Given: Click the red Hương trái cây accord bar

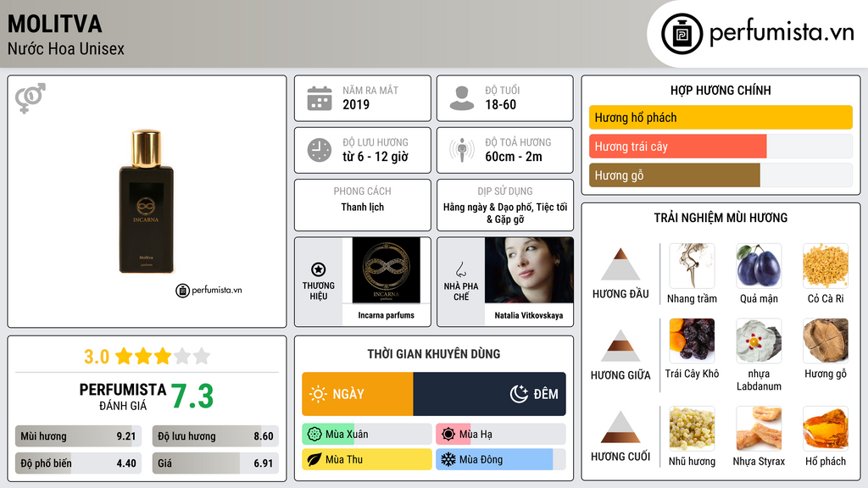Looking at the screenshot, I should point(677,147).
